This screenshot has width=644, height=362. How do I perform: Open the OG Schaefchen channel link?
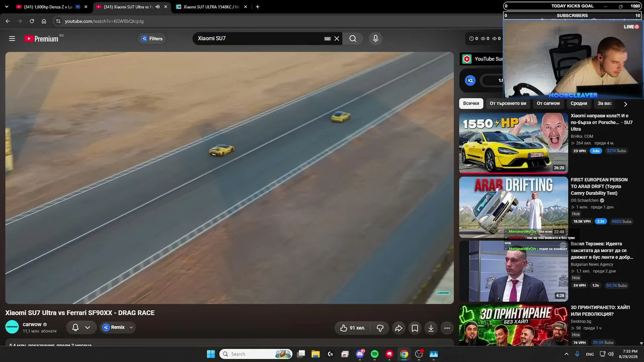coord(585,201)
